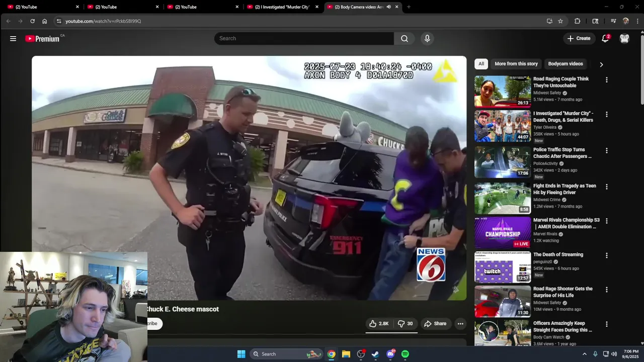The height and width of the screenshot is (362, 644).
Task: Open notifications bell
Action: [605, 38]
